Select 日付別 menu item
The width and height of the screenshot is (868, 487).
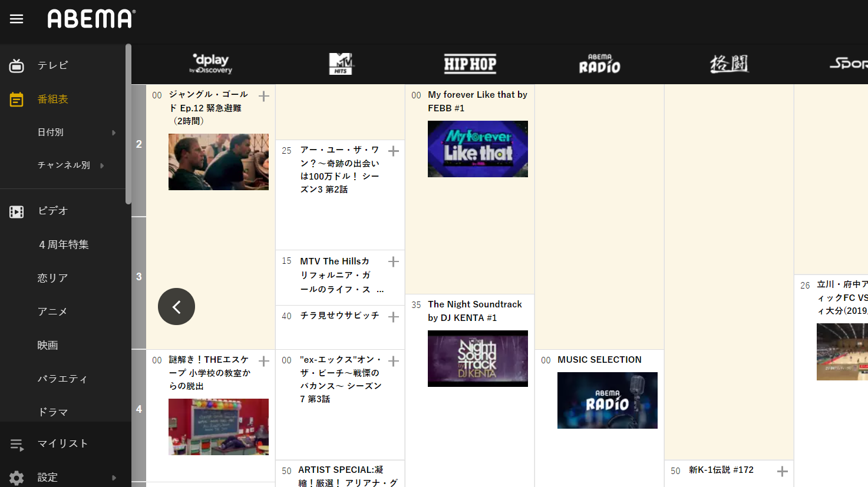tap(51, 132)
